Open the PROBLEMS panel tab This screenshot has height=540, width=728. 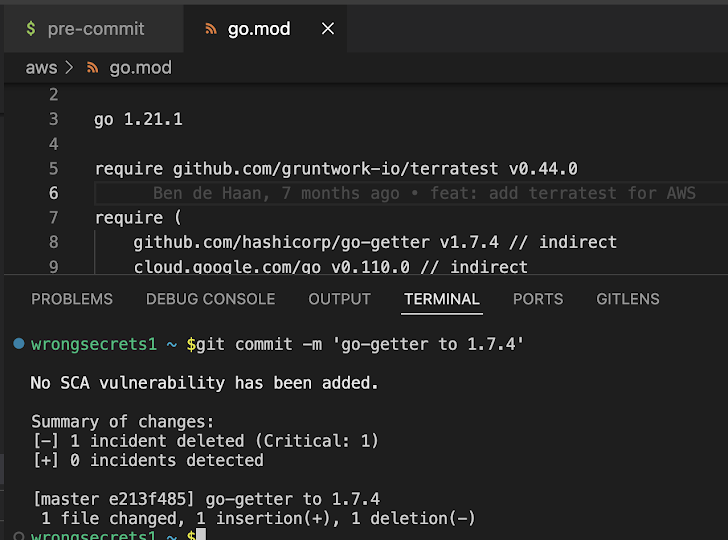tap(72, 299)
